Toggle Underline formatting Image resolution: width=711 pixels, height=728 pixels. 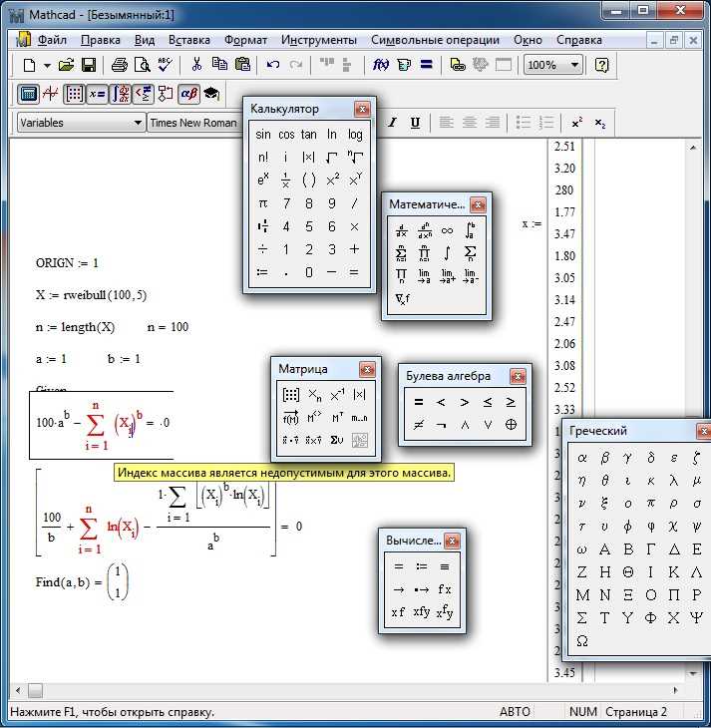click(415, 123)
